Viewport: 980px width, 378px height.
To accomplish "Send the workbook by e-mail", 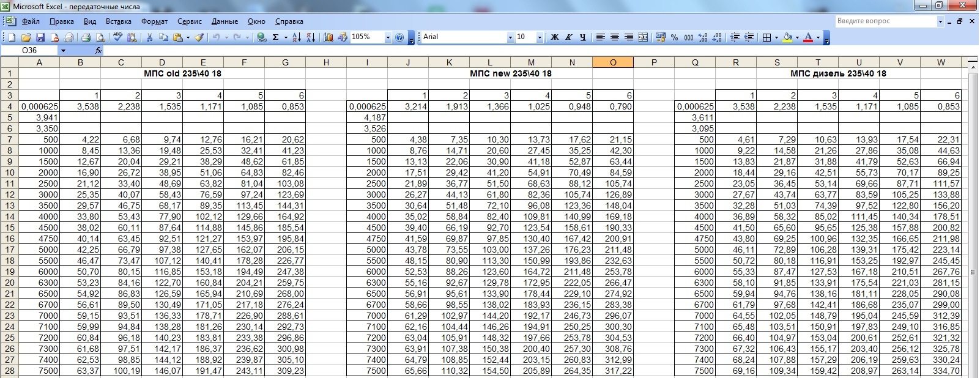I will (69, 37).
